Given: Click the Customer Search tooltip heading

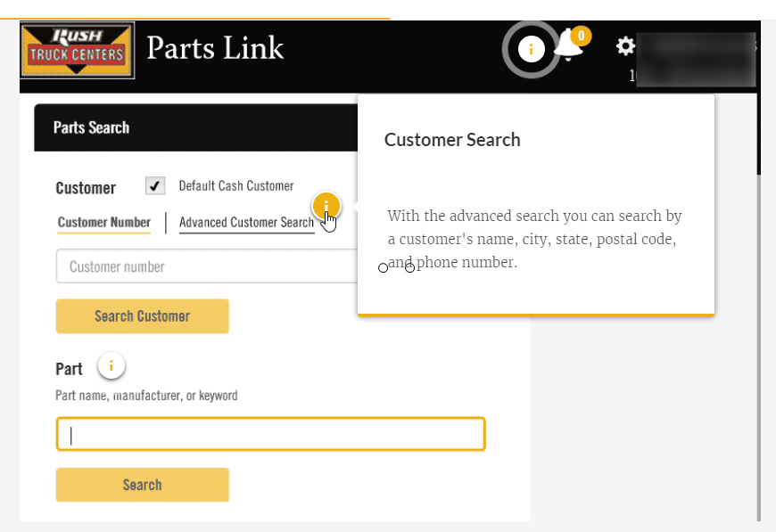Looking at the screenshot, I should (452, 140).
